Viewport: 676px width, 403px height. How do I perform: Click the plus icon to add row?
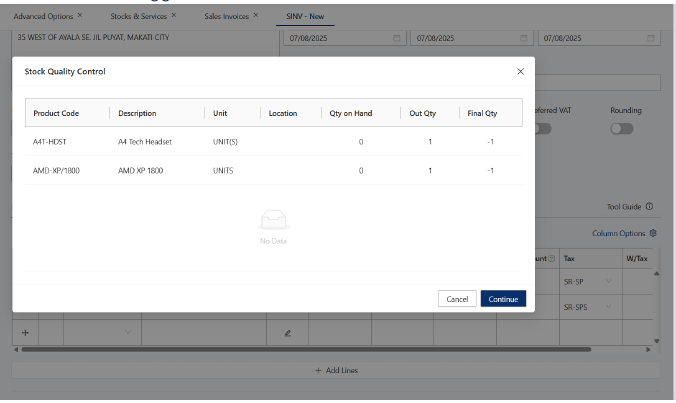point(25,332)
